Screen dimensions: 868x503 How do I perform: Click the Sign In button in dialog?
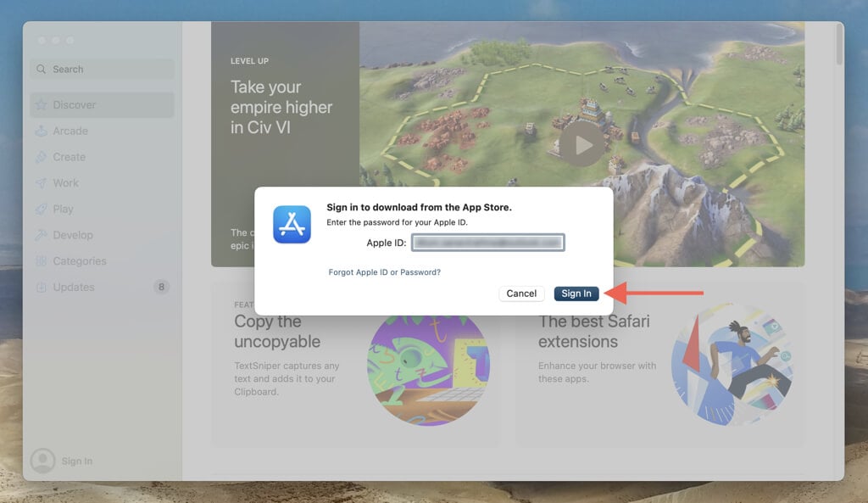coord(576,293)
